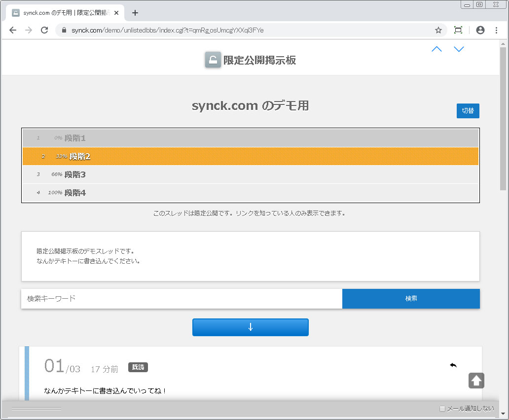
Task: Click the address bar URL
Action: [x=168, y=30]
